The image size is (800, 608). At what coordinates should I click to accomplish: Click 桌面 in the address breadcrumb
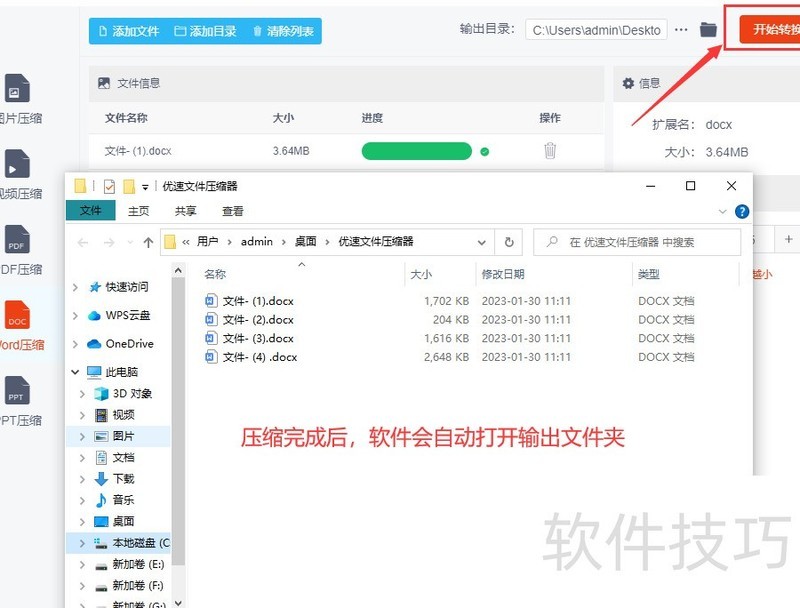(306, 241)
